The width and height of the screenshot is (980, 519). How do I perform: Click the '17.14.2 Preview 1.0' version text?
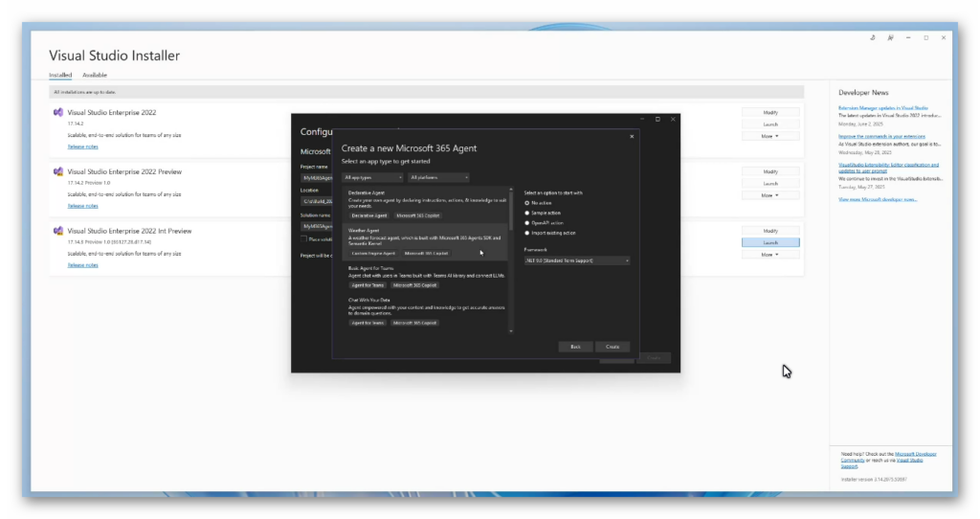(x=89, y=183)
